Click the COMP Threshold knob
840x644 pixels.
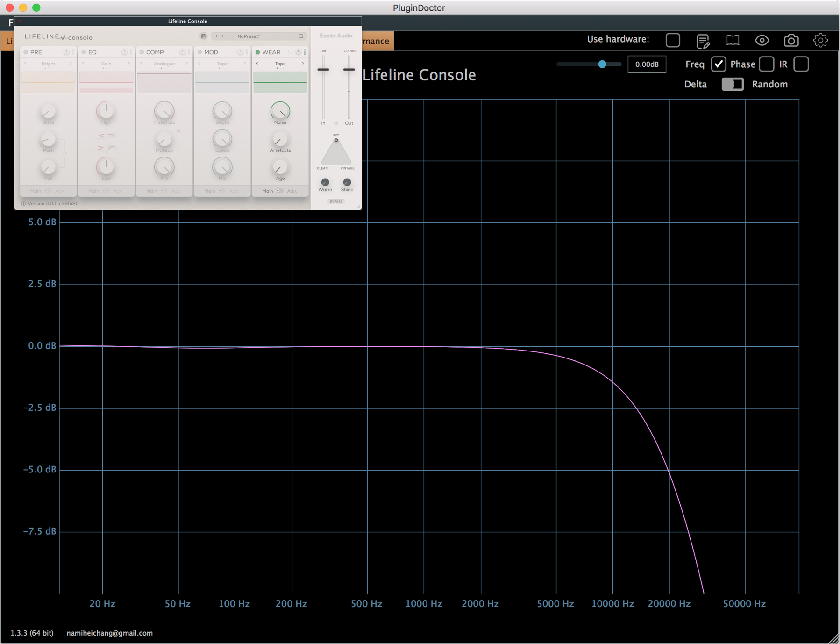(x=164, y=111)
